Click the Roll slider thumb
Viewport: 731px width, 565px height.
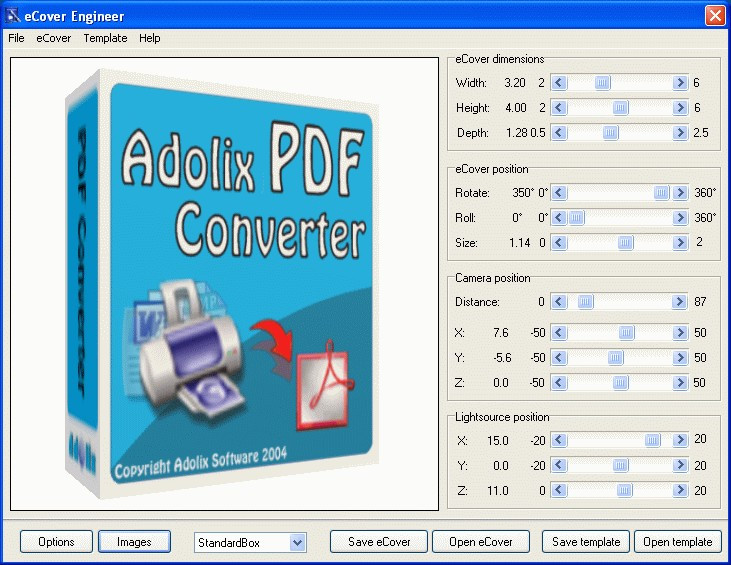point(577,218)
